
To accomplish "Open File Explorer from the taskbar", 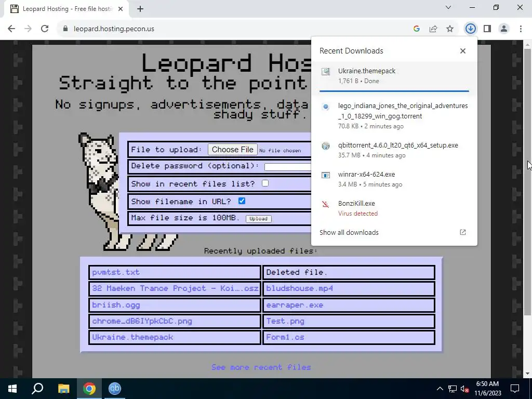I will (63, 389).
